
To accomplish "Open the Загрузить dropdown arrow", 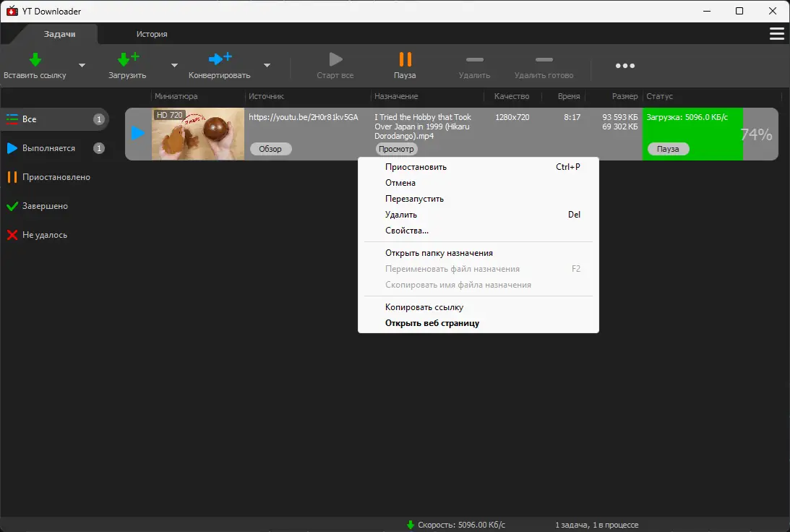I will tap(174, 66).
